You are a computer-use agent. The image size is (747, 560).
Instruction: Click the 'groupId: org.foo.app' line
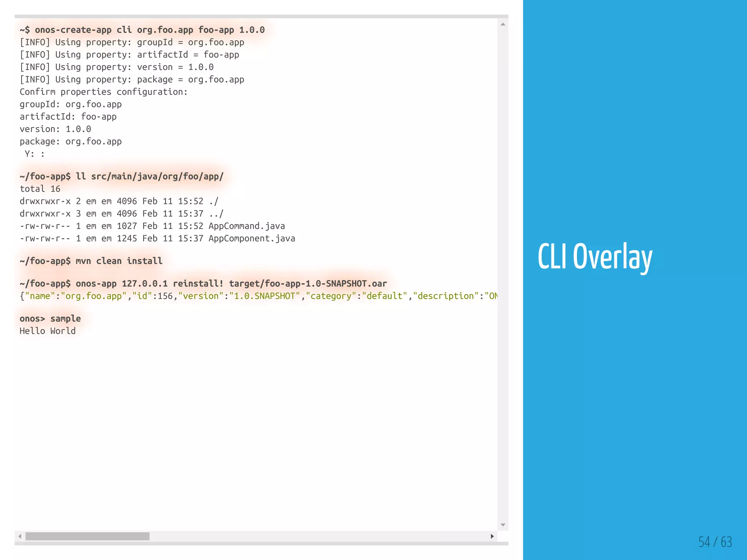[x=71, y=104]
